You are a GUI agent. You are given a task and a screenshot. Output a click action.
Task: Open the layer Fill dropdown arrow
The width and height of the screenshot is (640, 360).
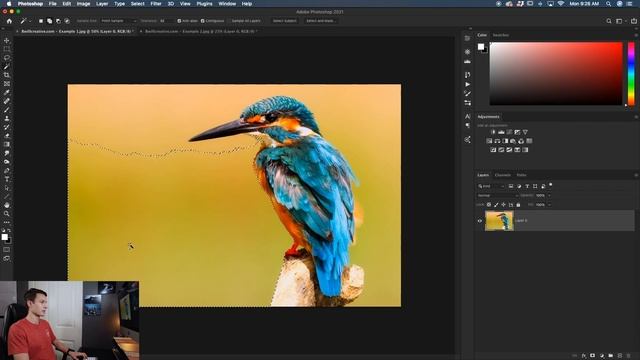click(549, 204)
